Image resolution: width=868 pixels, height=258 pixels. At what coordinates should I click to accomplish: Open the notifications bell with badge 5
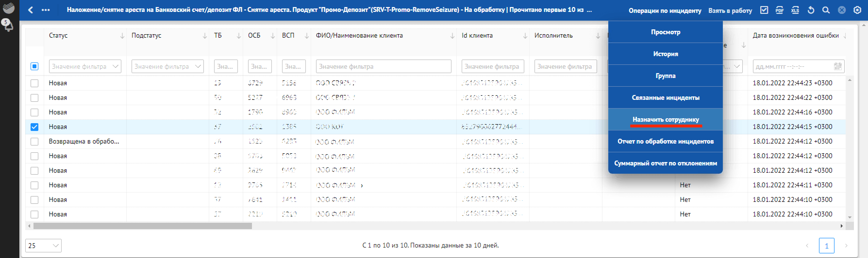coord(8,25)
